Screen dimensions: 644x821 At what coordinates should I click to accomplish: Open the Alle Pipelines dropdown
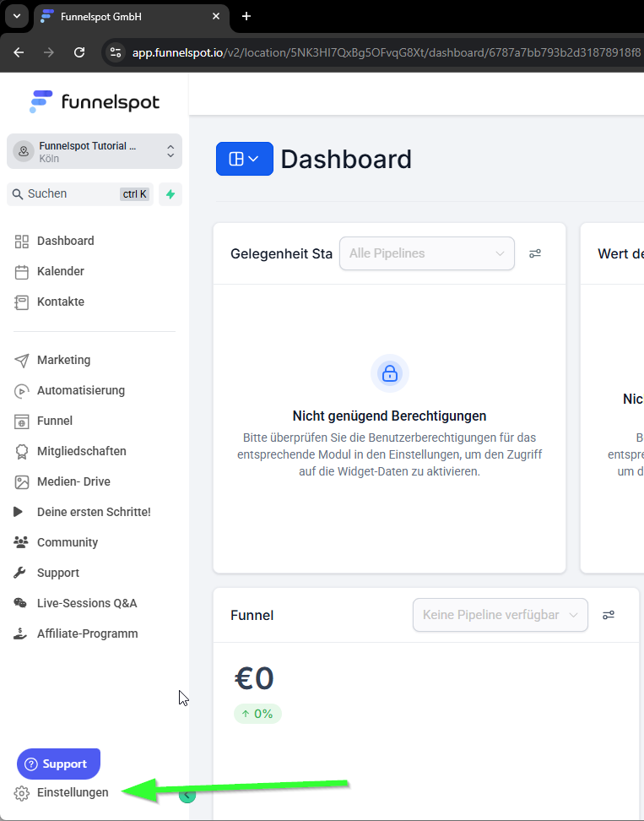427,253
